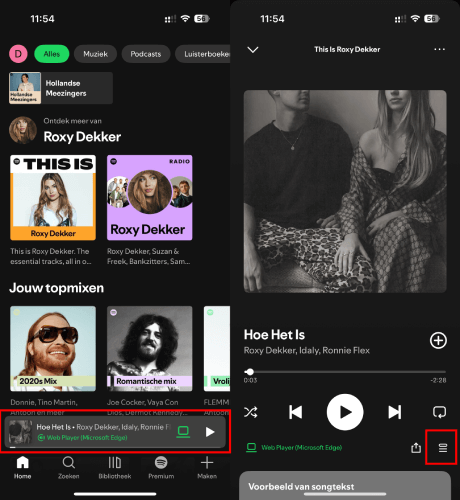Tap mini player Web Player (Microsoft Edge) label
Image resolution: width=460 pixels, height=500 pixels.
[83, 438]
